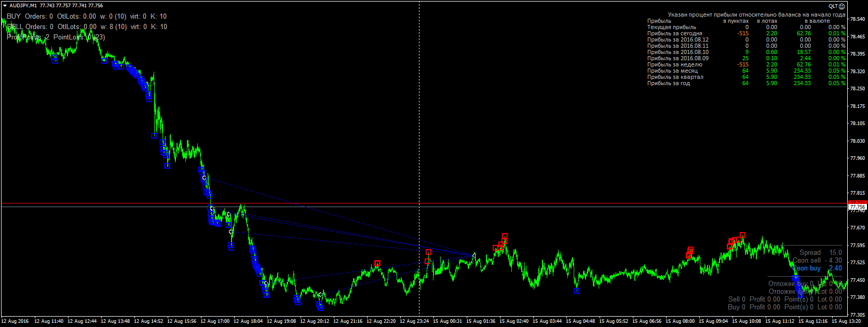Screen dimensions: 868x327
Task: Click the 'Прибыль за 2016.08.10' row label
Action: 677,52
